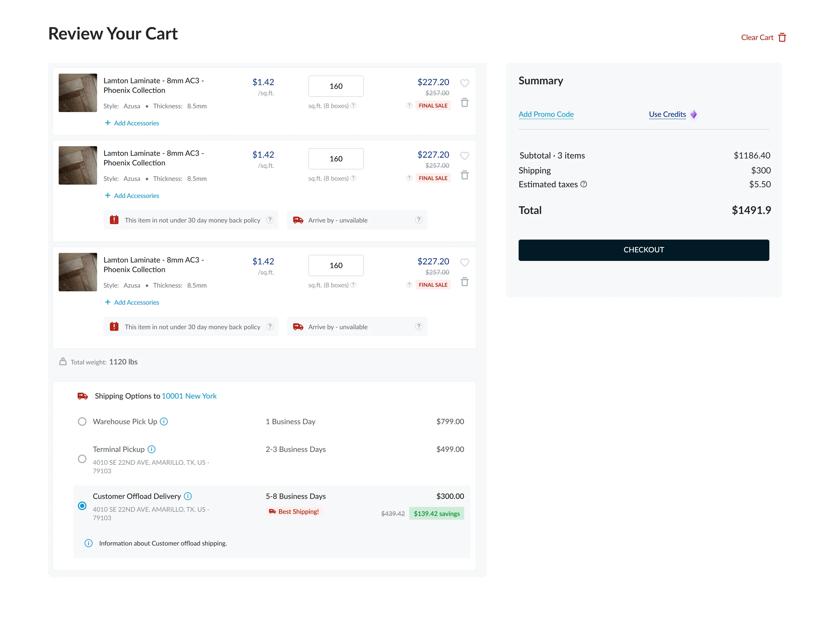The height and width of the screenshot is (644, 835).
Task: Open help icon beside second item's sq.ft. boxes
Action: coord(353,178)
